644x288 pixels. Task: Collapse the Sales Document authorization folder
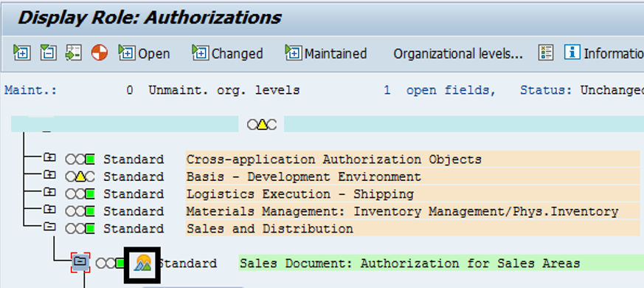[x=81, y=262]
